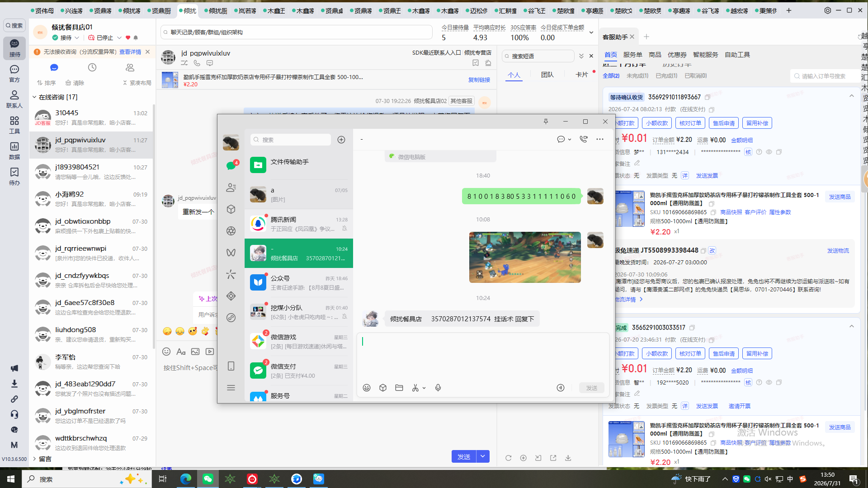868x488 pixels.
Task: Click the WeChat screenshot scissors icon
Action: pyautogui.click(x=415, y=388)
